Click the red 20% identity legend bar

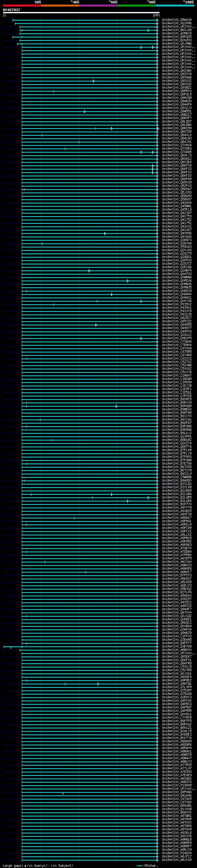tap(22, 6)
